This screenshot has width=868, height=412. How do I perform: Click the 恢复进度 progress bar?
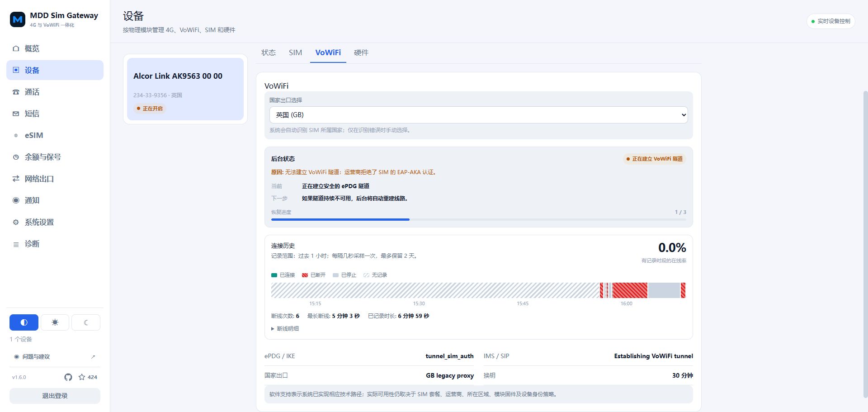click(478, 219)
